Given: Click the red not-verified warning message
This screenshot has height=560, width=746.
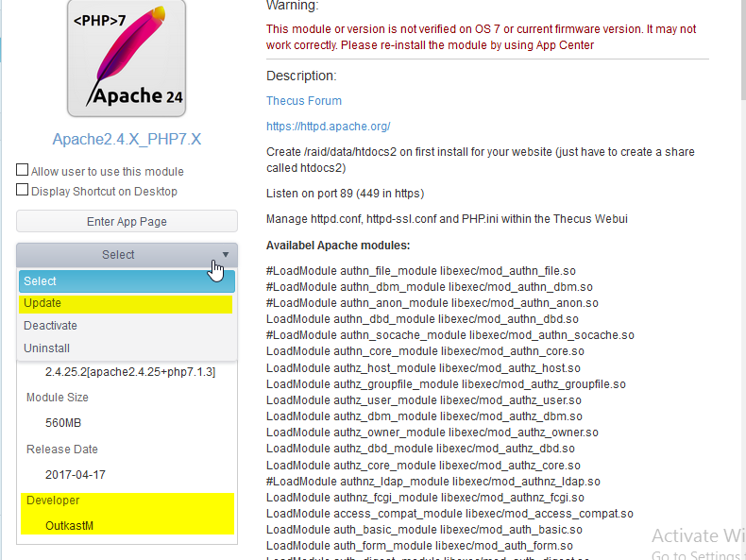Looking at the screenshot, I should tap(481, 37).
